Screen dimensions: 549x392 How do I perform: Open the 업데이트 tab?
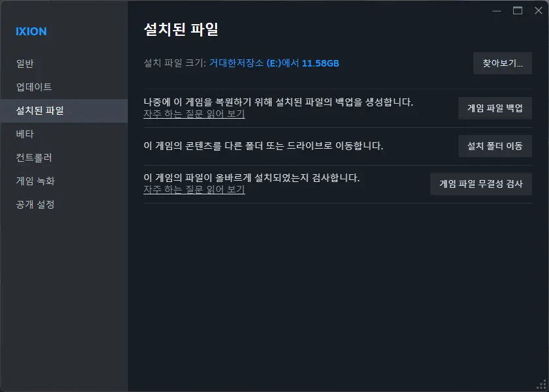point(33,87)
